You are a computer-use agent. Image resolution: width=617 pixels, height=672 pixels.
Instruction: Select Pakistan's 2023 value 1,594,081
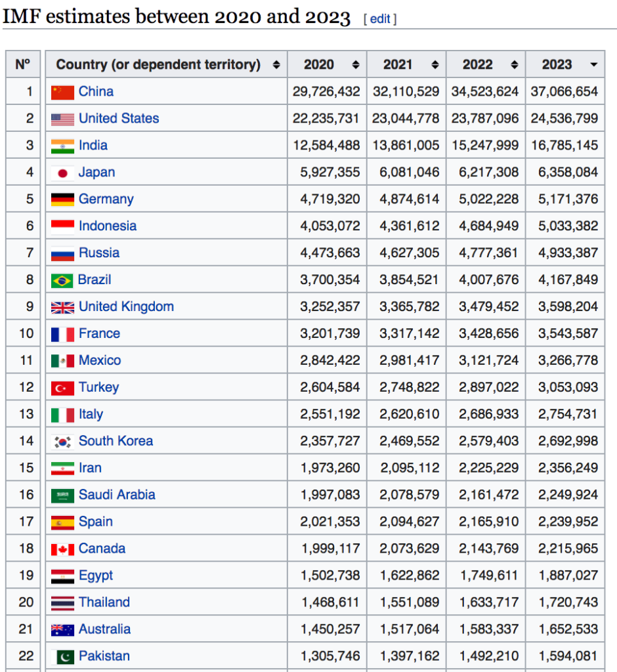568,656
